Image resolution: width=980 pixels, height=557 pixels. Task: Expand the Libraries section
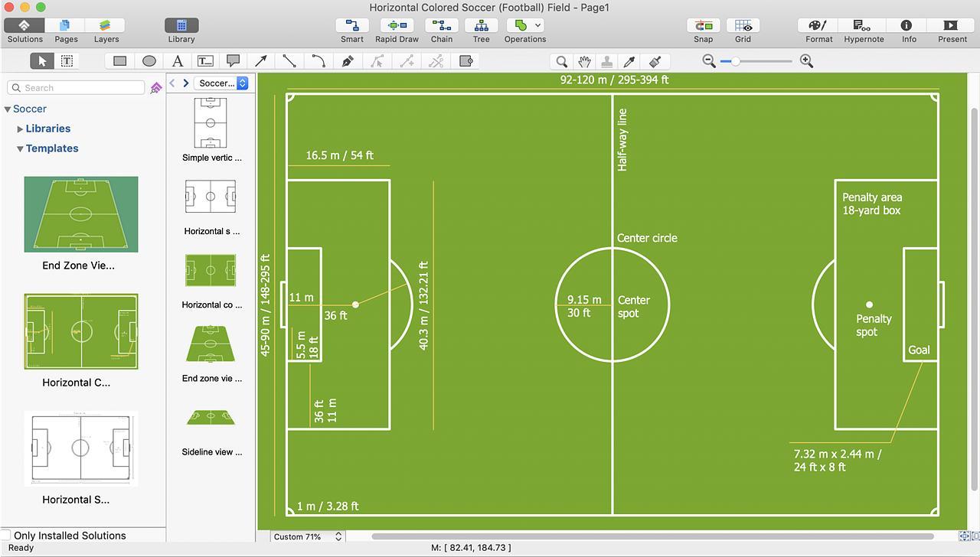21,129
